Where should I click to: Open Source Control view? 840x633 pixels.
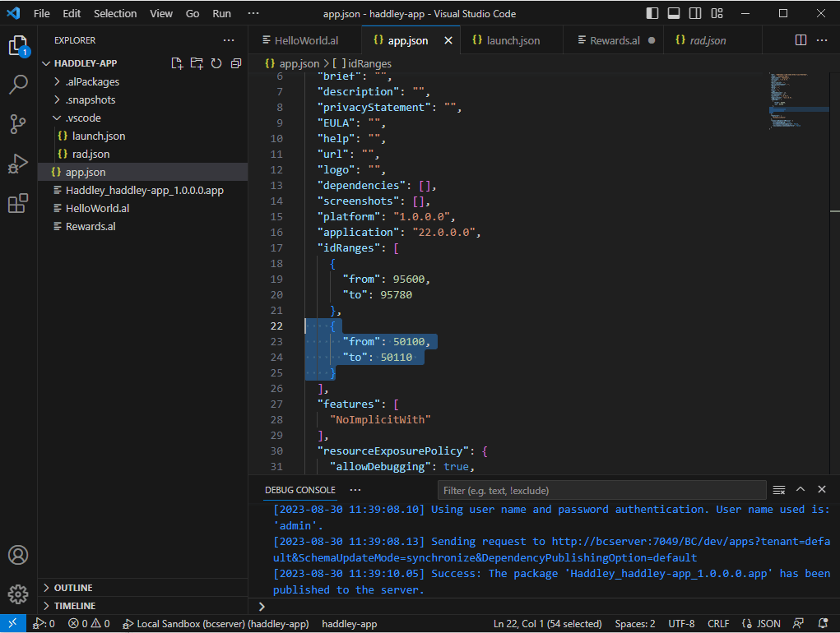(x=18, y=124)
